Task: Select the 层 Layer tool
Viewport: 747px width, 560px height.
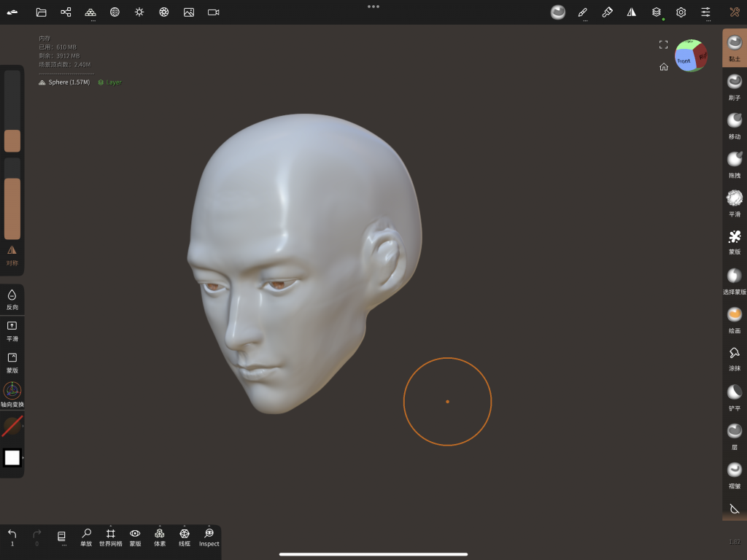Action: 734,437
